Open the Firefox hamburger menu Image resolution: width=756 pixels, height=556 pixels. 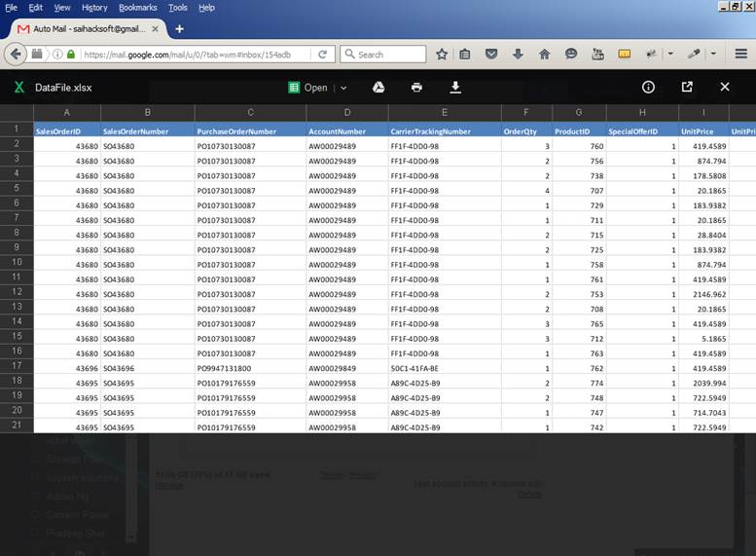point(741,54)
